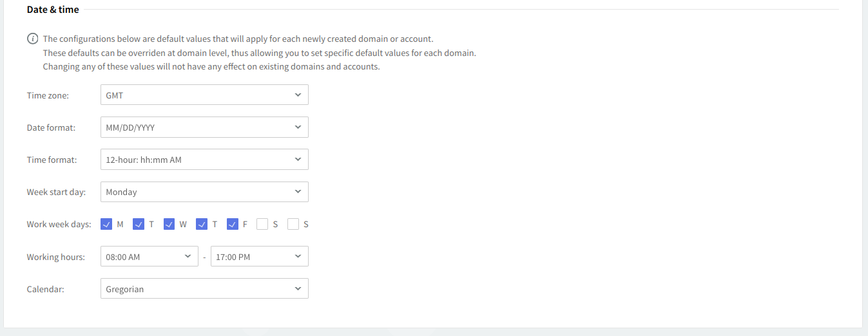Image resolution: width=868 pixels, height=336 pixels.
Task: Expand the Time format dropdown
Action: tap(204, 160)
